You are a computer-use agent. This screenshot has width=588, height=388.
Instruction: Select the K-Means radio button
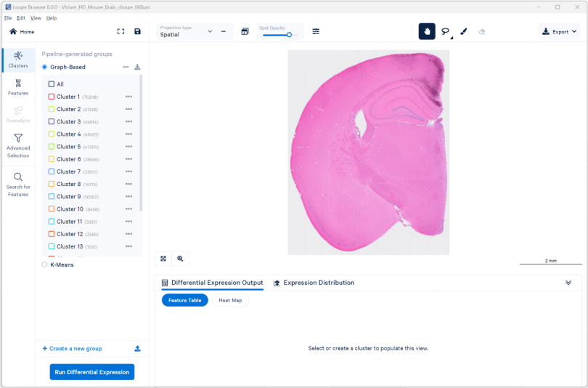pos(44,264)
